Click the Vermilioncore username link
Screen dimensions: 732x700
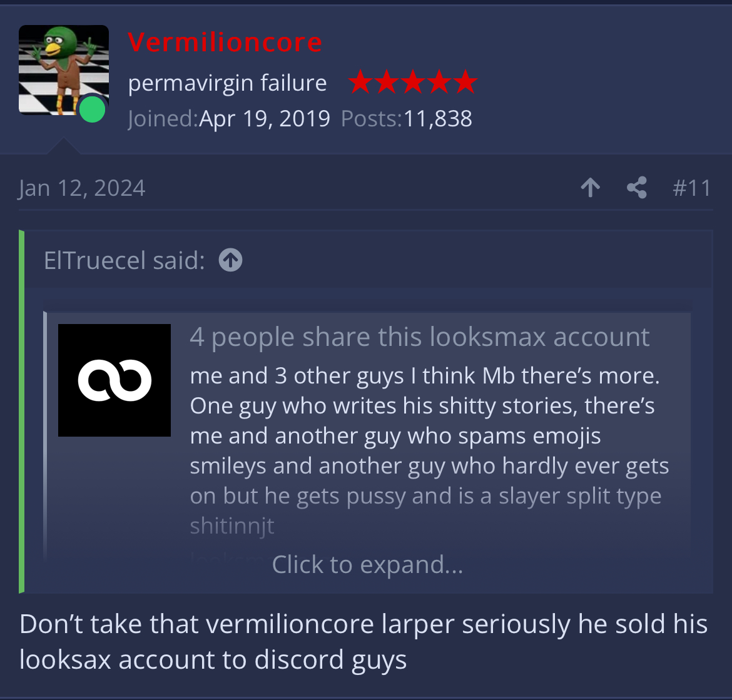pyautogui.click(x=225, y=42)
